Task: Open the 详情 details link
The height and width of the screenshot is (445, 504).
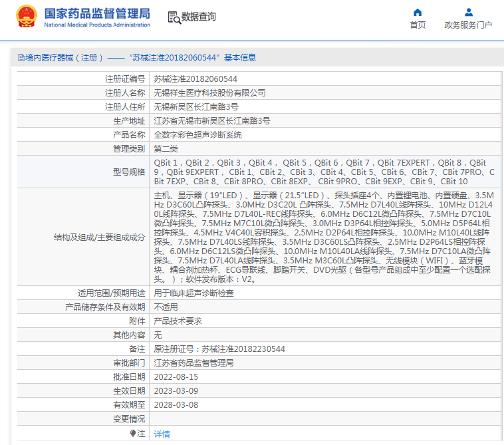Action: pos(162,434)
